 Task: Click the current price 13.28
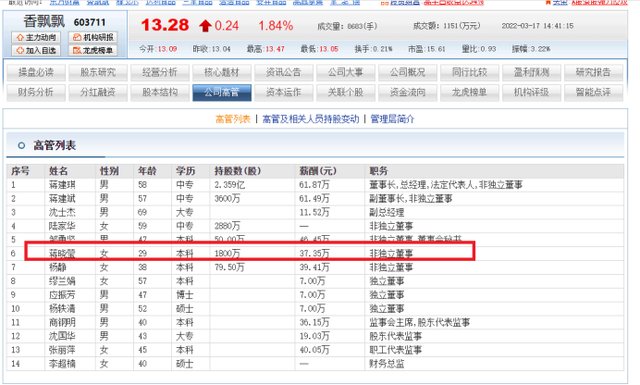click(x=165, y=25)
